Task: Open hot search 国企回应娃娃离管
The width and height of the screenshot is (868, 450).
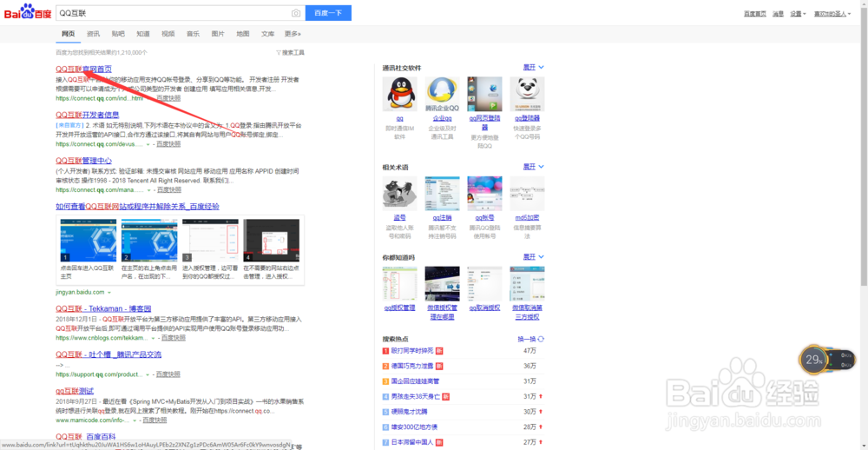Action: pos(415,381)
